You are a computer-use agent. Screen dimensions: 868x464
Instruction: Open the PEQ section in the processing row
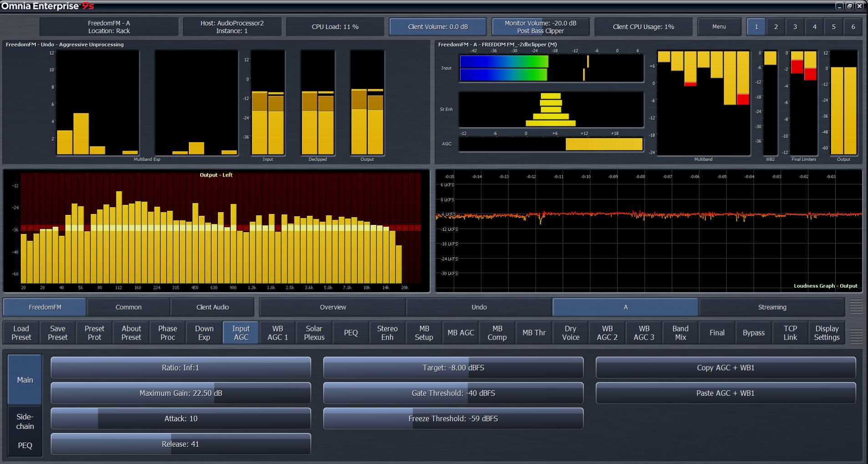click(x=351, y=333)
